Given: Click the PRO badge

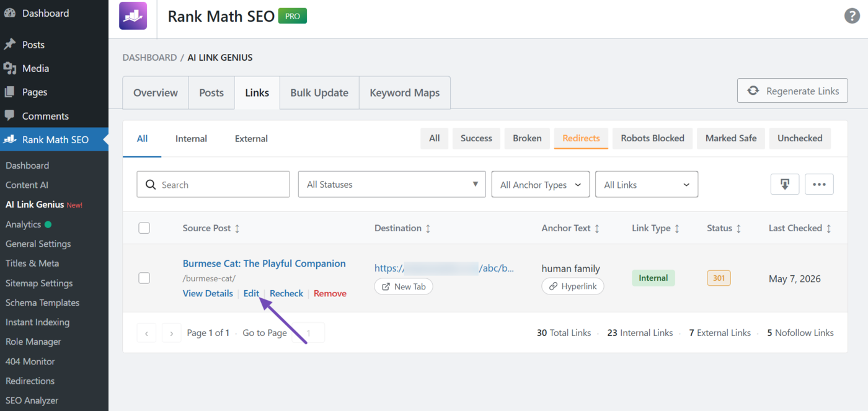Looking at the screenshot, I should [293, 16].
